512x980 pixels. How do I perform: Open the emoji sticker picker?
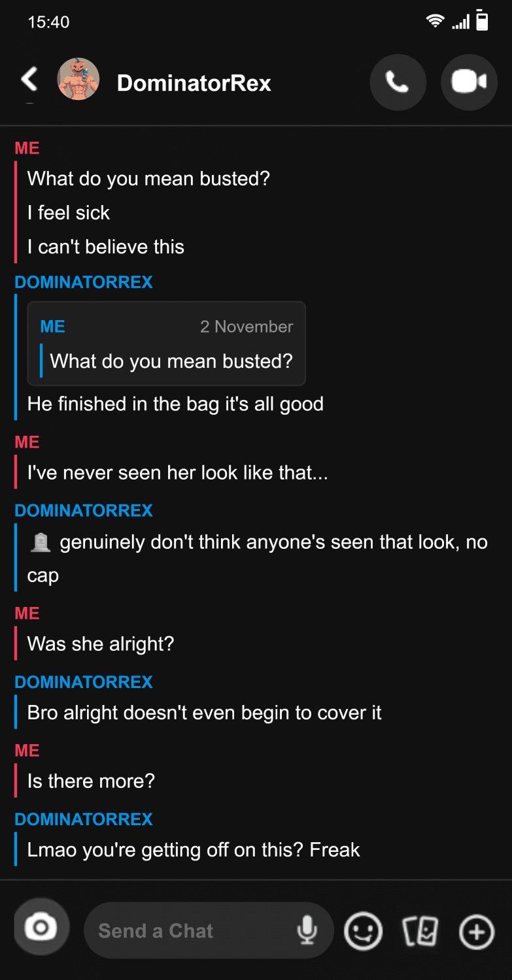coord(363,931)
